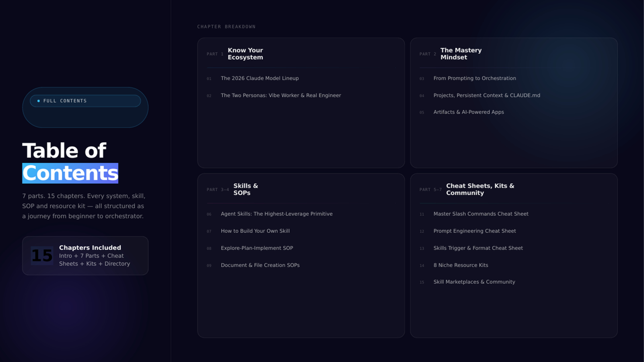Open 8 Niche Resource Kits chapter

pos(461,265)
